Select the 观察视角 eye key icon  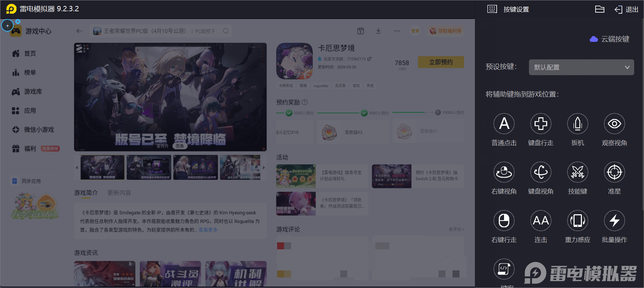coord(615,124)
